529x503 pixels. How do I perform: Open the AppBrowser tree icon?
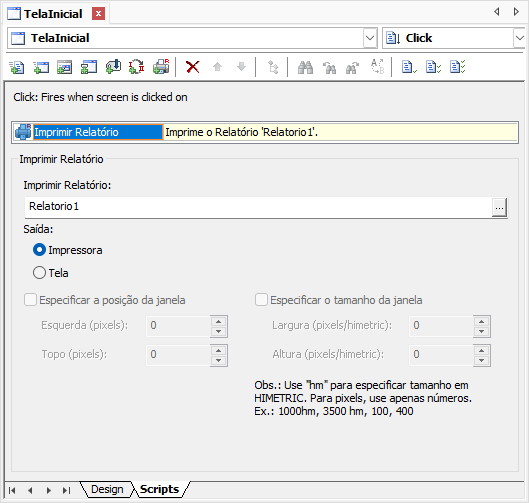[273, 67]
